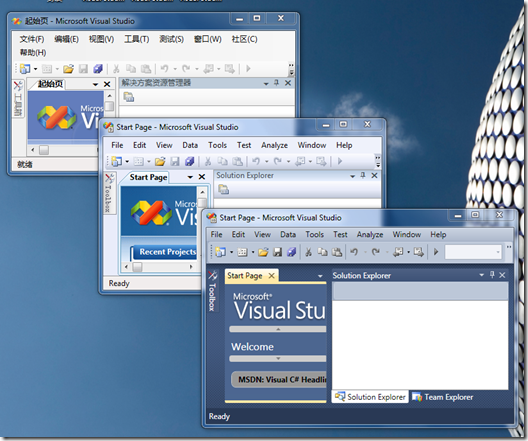Pin Solution Explorer in middle window

tap(363, 175)
